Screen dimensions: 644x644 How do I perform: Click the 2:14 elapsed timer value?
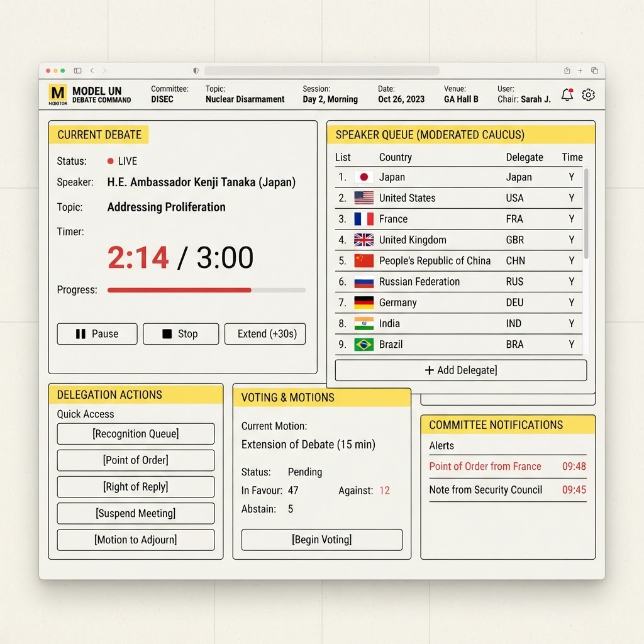138,257
